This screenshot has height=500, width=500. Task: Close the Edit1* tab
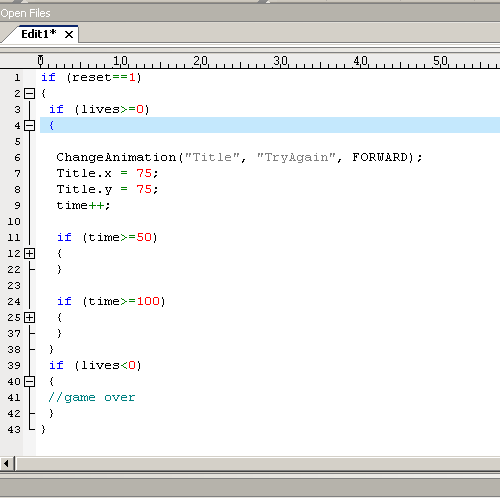point(69,34)
